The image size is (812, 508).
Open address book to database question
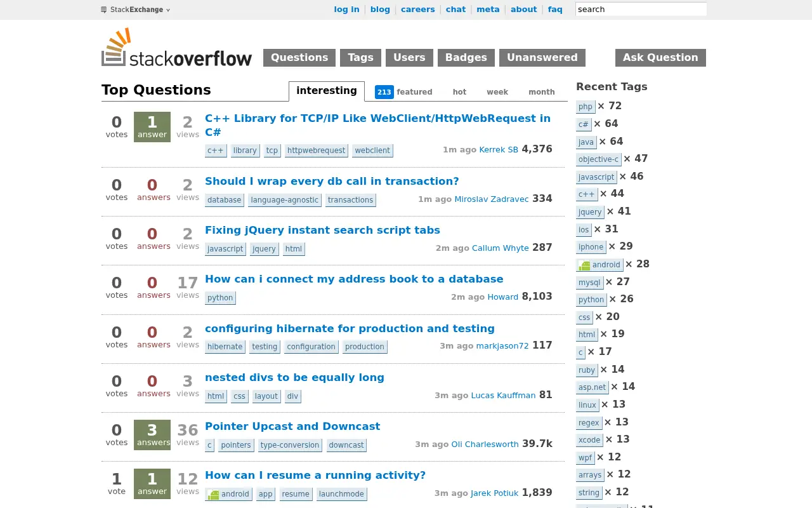click(354, 279)
